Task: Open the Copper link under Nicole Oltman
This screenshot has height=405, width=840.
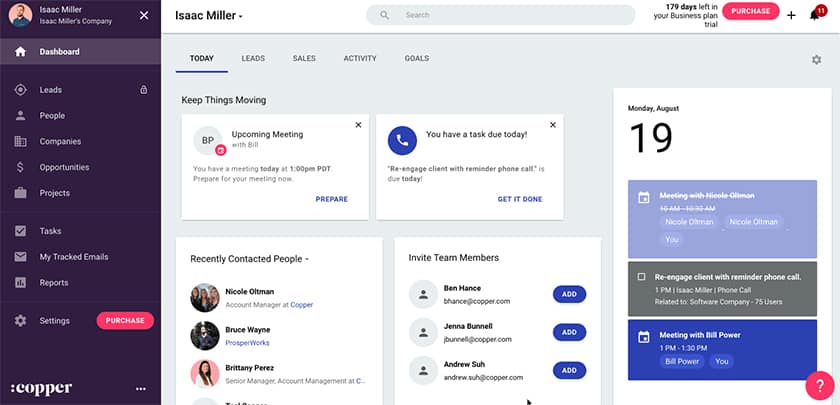Action: coord(302,305)
